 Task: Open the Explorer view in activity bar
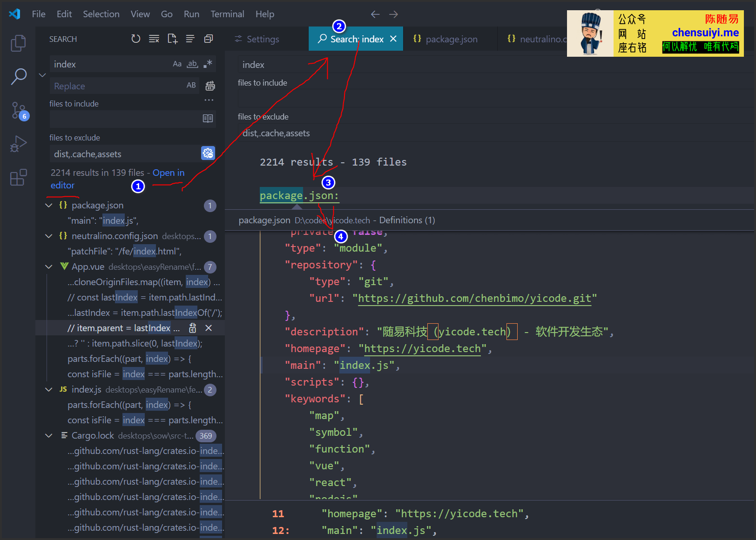[18, 43]
